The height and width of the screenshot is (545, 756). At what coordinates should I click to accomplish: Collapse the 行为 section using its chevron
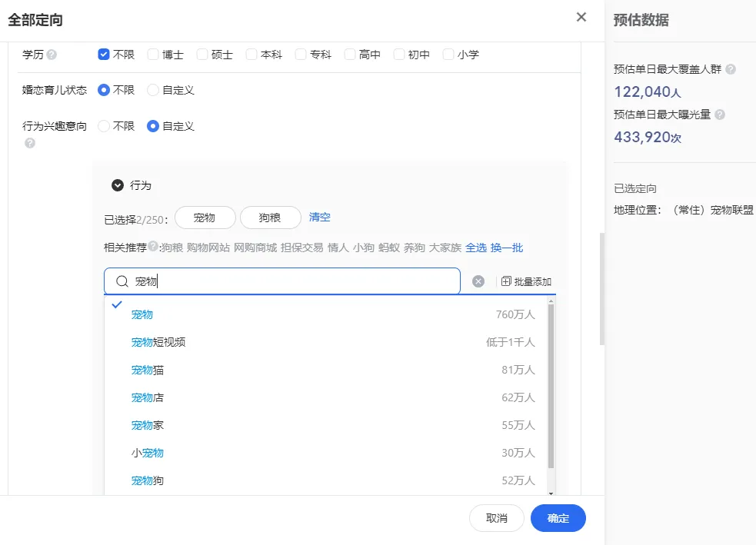pos(118,184)
